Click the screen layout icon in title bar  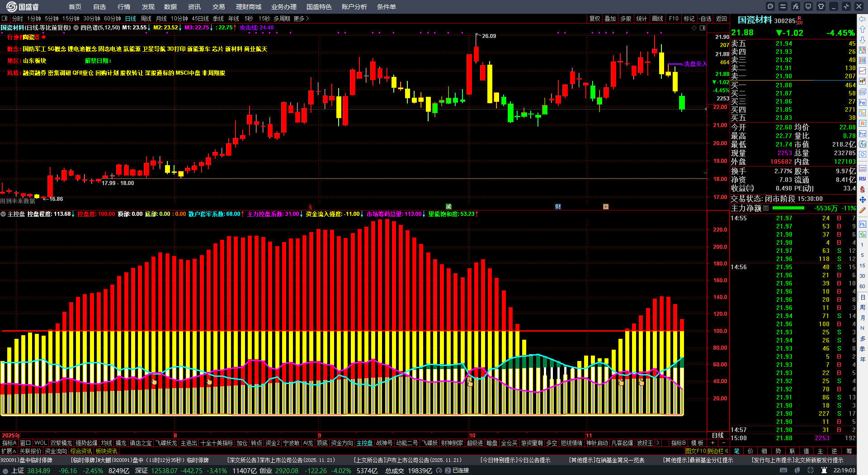(x=808, y=6)
